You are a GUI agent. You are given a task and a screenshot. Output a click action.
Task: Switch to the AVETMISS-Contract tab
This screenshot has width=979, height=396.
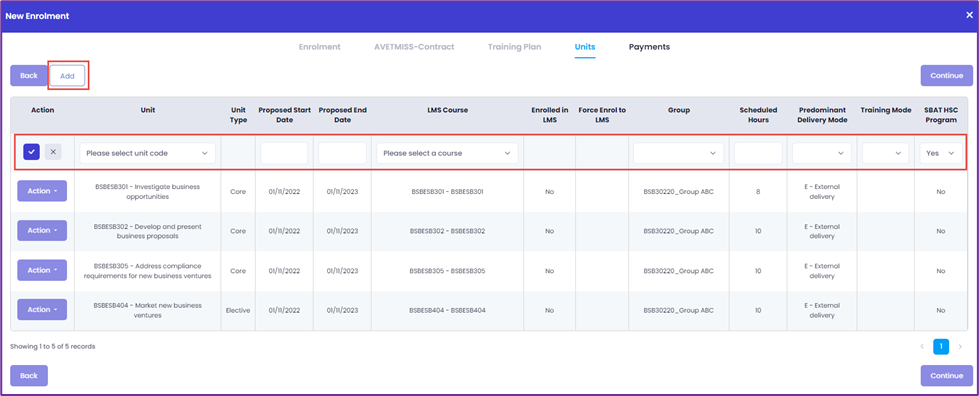pos(414,47)
